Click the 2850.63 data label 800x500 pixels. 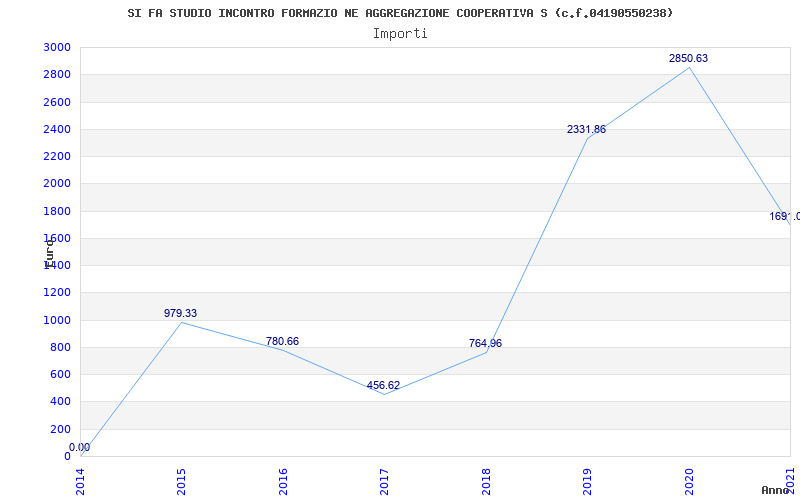pyautogui.click(x=688, y=58)
